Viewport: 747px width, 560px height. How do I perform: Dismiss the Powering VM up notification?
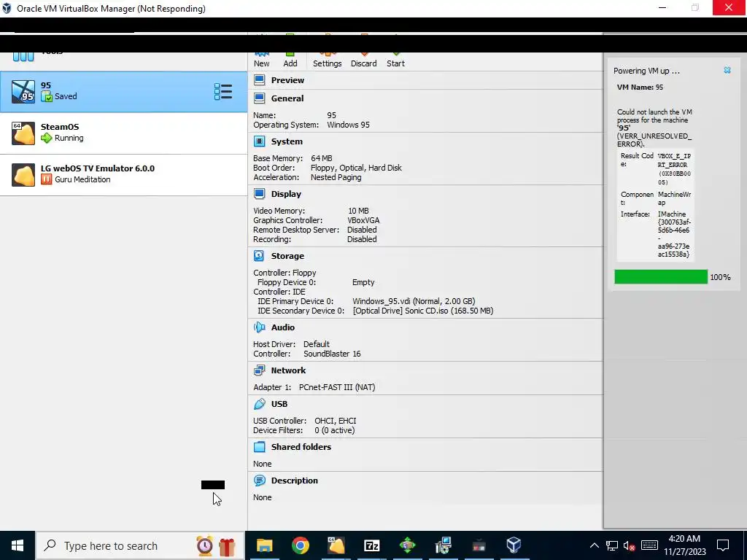[727, 70]
